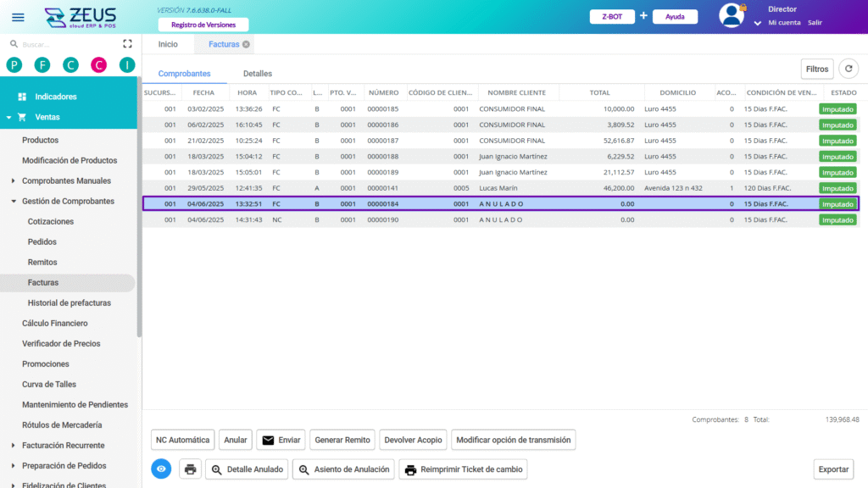868x488 pixels.
Task: Select Facturas in the sidebar
Action: 68,283
